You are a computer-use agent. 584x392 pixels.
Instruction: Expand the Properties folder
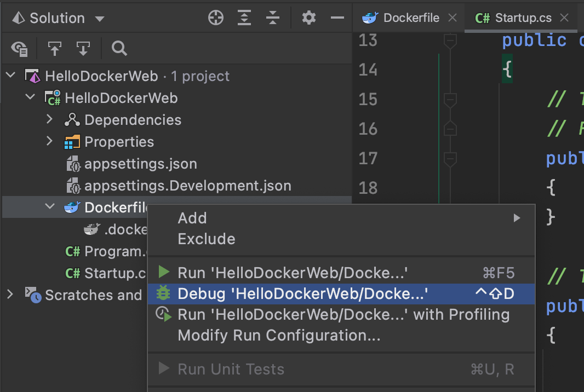pos(49,141)
